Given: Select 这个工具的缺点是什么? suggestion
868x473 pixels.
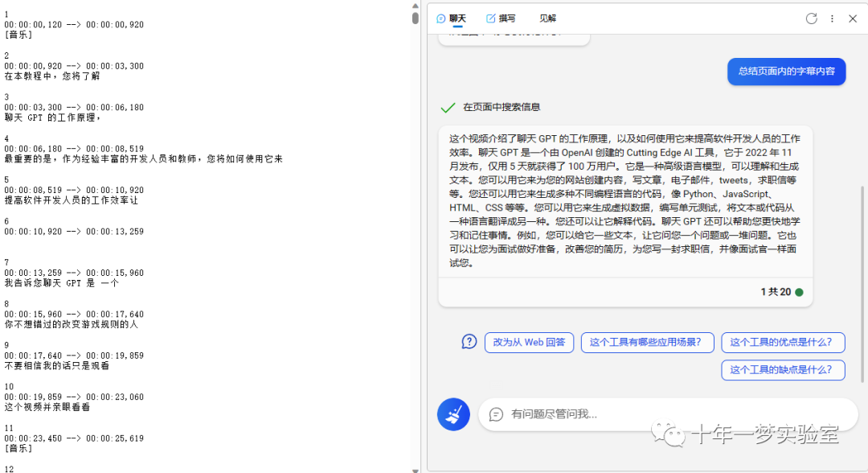Looking at the screenshot, I should [783, 370].
